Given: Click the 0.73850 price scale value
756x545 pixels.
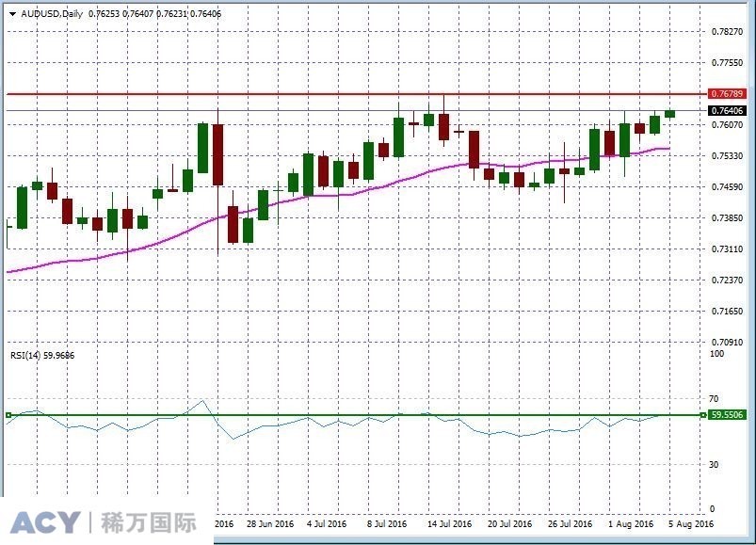Looking at the screenshot, I should pyautogui.click(x=727, y=217).
